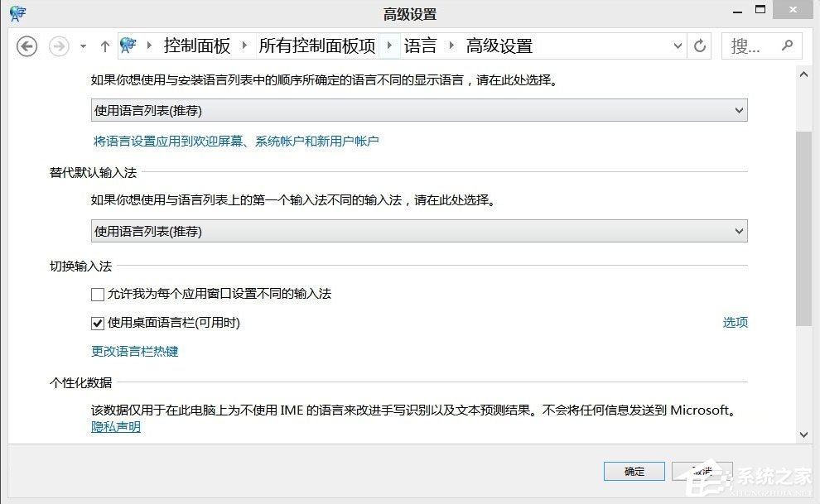
Task: Click the 选项 link for language bar
Action: pyautogui.click(x=735, y=323)
